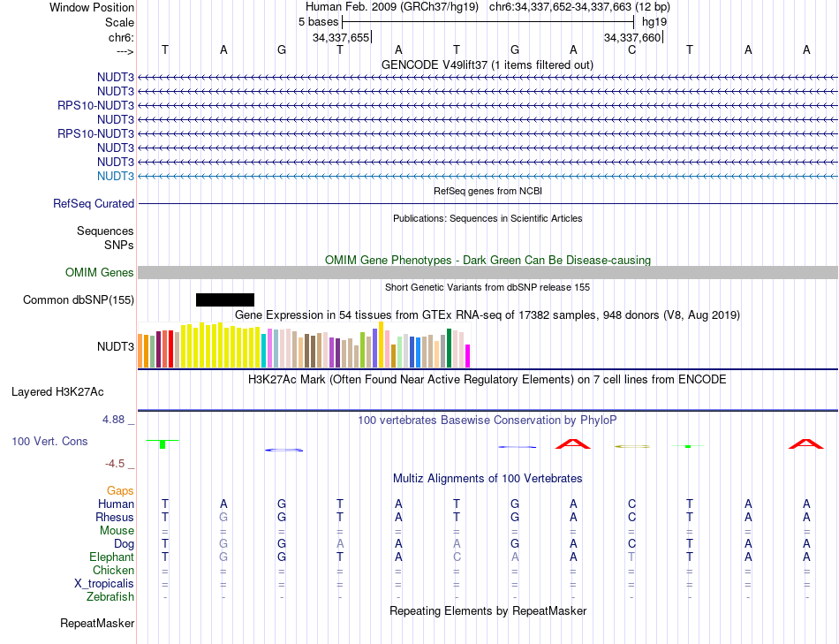Click the 'Dog' species label
The width and height of the screenshot is (839, 644).
pos(125,544)
